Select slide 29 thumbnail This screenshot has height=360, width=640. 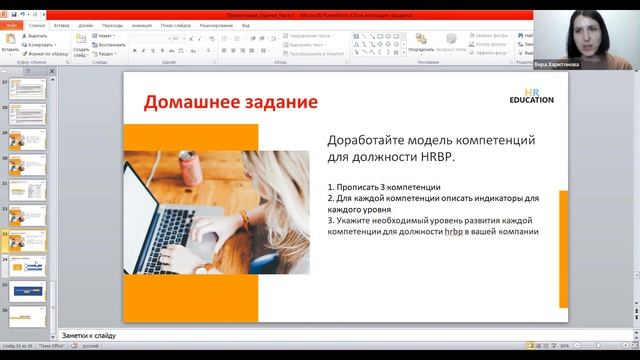click(x=27, y=140)
